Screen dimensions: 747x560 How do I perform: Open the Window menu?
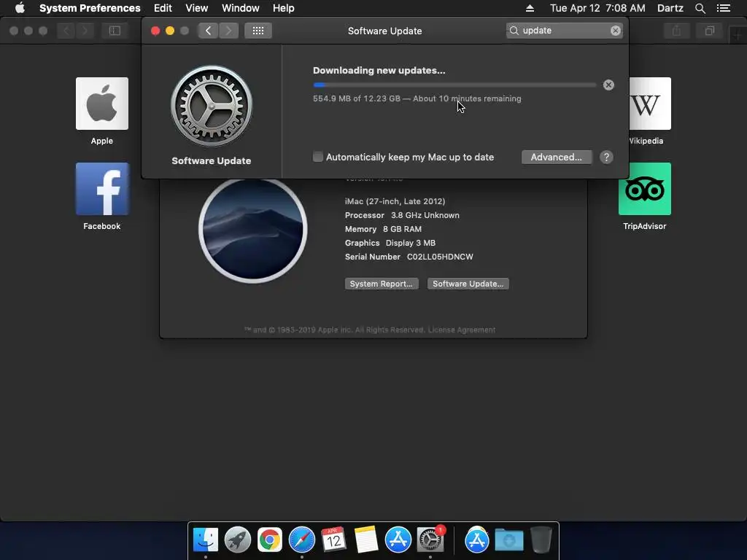(x=241, y=8)
